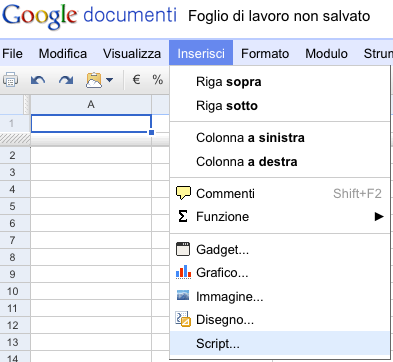
Task: Close the open Inserisci menu
Action: tap(201, 54)
